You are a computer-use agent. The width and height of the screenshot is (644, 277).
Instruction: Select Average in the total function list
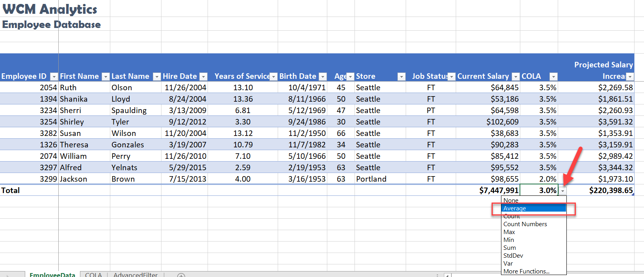coord(534,208)
